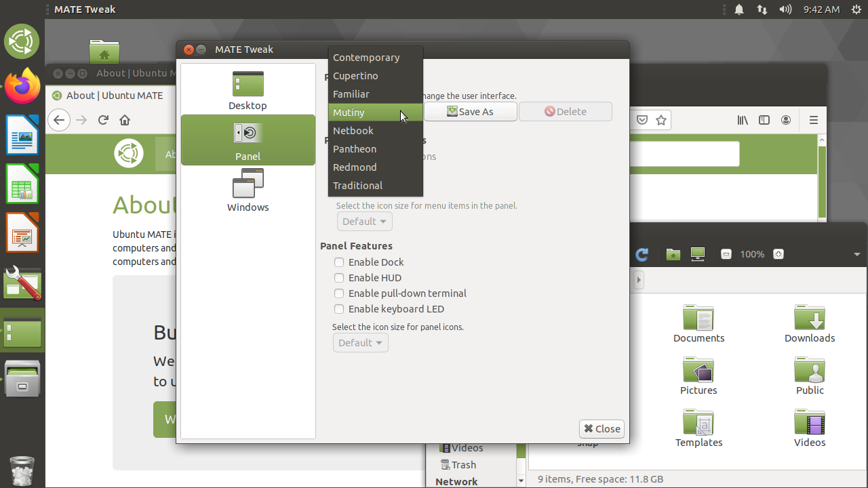Toggle the Firefox sidebar icon
868x488 pixels.
764,120
